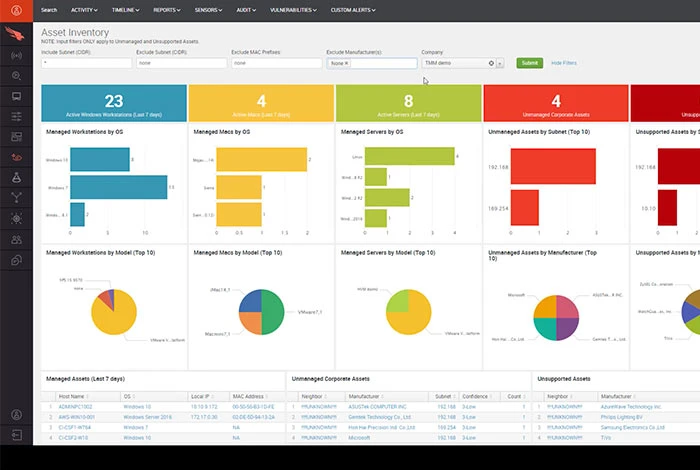Click the Hide Filters link
The height and width of the screenshot is (470, 700).
pyautogui.click(x=564, y=63)
